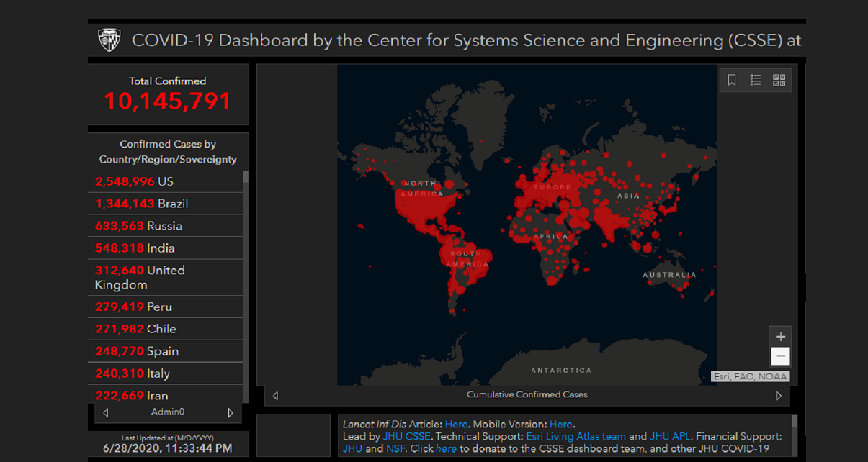Viewport: 868px width, 462px height.
Task: Click the Total Confirmed 10,145,791 figure
Action: tap(167, 101)
